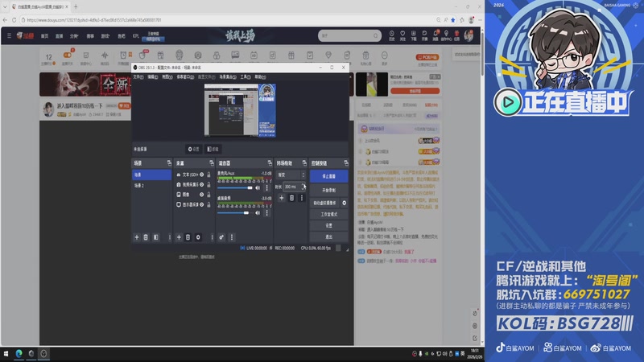
Task: Open Scenes dock three-dot overflow menu
Action: tap(169, 237)
